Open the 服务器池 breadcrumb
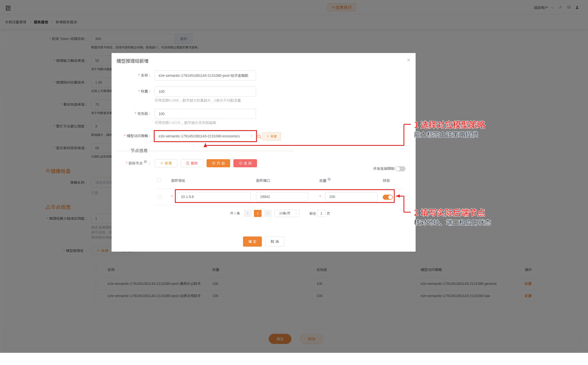Image resolution: width=588 pixels, height=365 pixels. (x=41, y=22)
